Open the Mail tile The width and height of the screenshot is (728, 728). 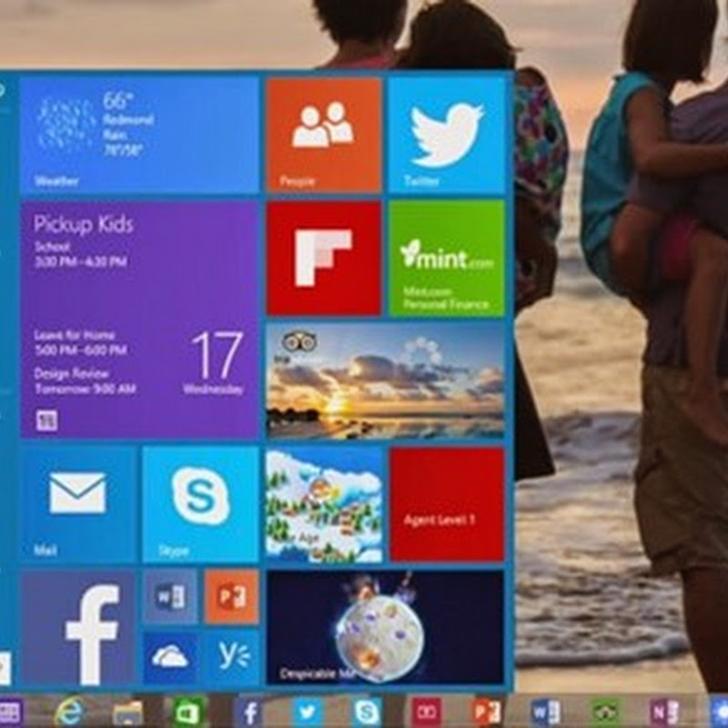(x=77, y=503)
